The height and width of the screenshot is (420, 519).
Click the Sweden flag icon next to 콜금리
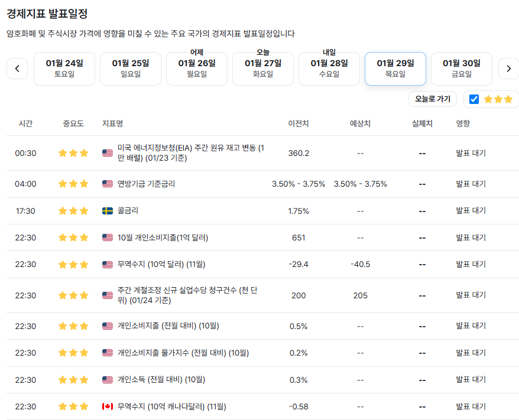[x=108, y=211]
